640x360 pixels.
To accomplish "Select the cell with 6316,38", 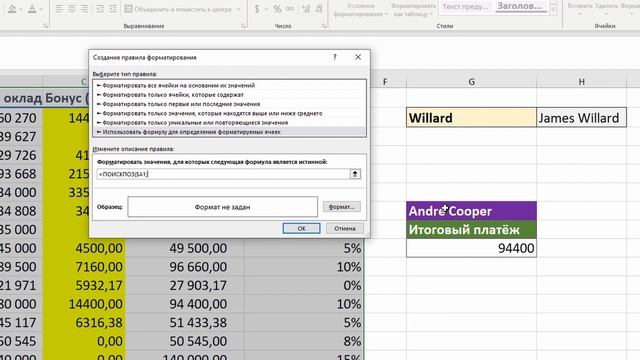I will click(x=84, y=322).
